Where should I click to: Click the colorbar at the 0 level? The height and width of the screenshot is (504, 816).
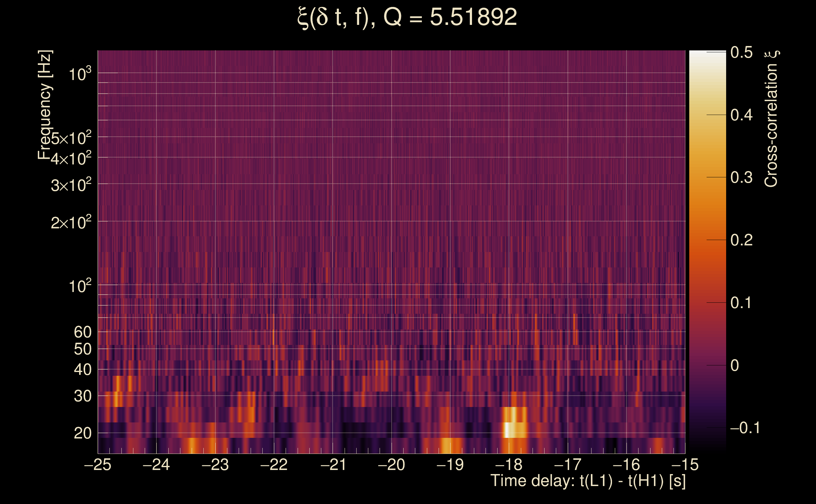tap(708, 365)
